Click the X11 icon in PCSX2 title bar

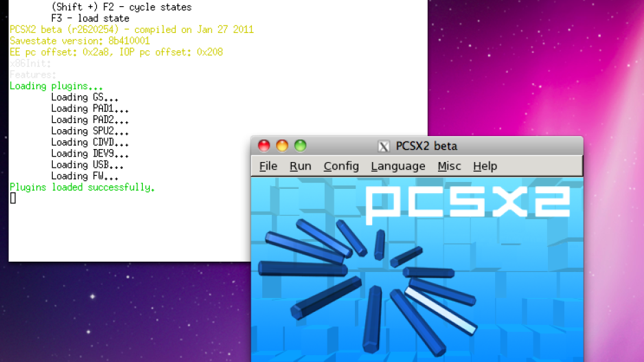tap(384, 146)
